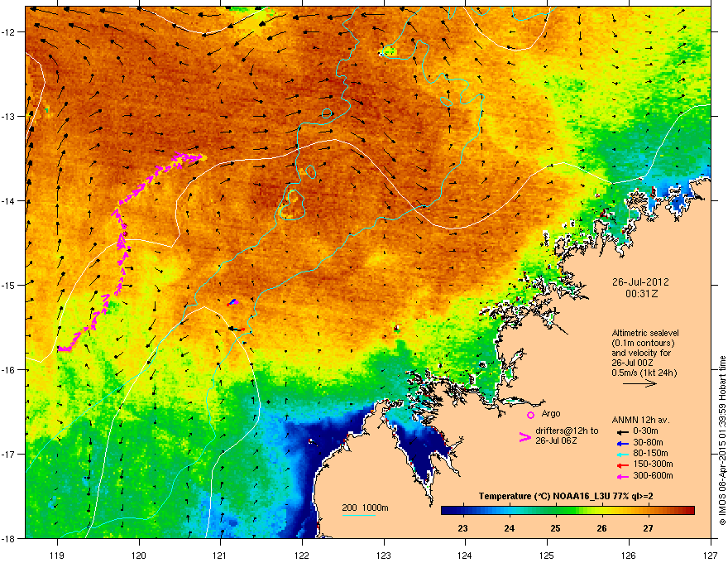Click the longitude axis label 123
The height and width of the screenshot is (563, 728).
click(x=384, y=556)
